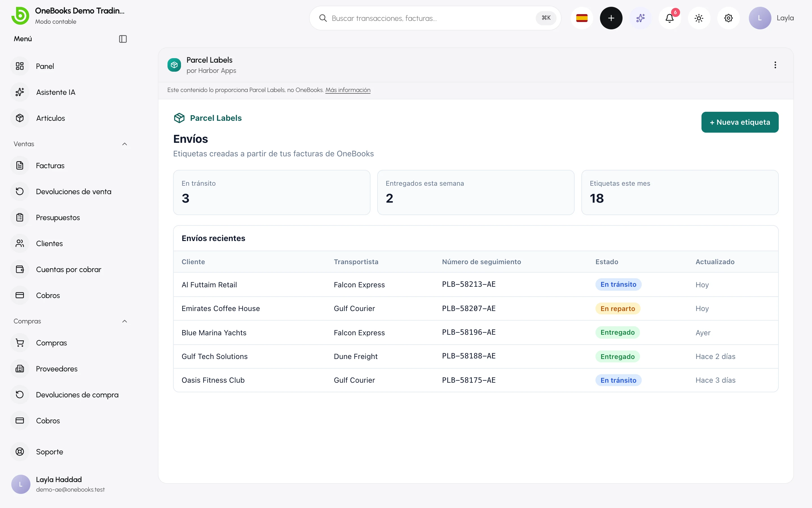Screen dimensions: 812x508
Task: Open Soporte lifebuoy icon
Action: (20, 452)
